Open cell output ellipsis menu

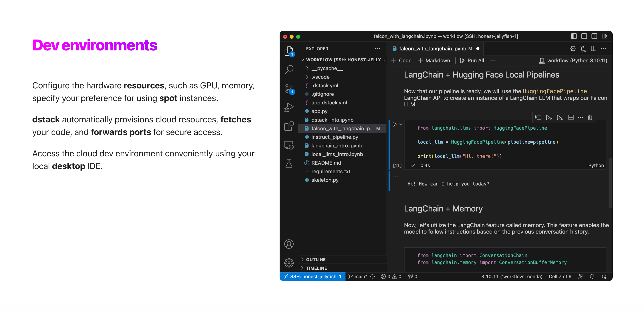point(396,177)
